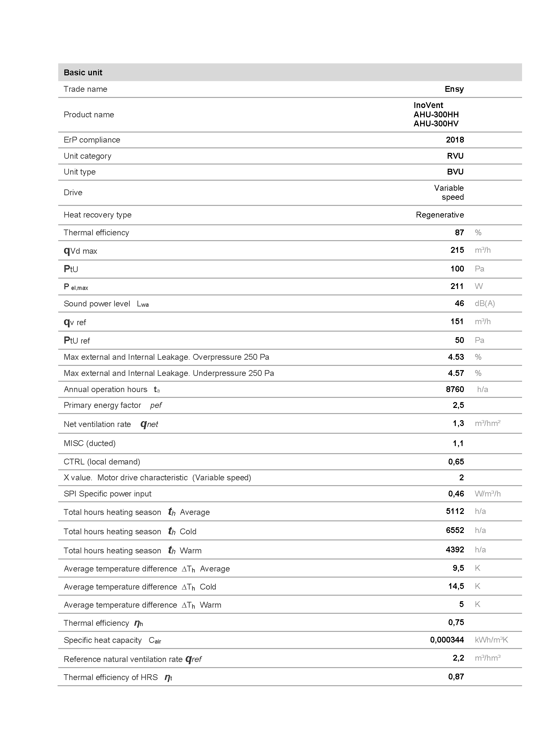535x756 pixels.
Task: Click the 'Primary energy factor' label
Action: pos(102,405)
